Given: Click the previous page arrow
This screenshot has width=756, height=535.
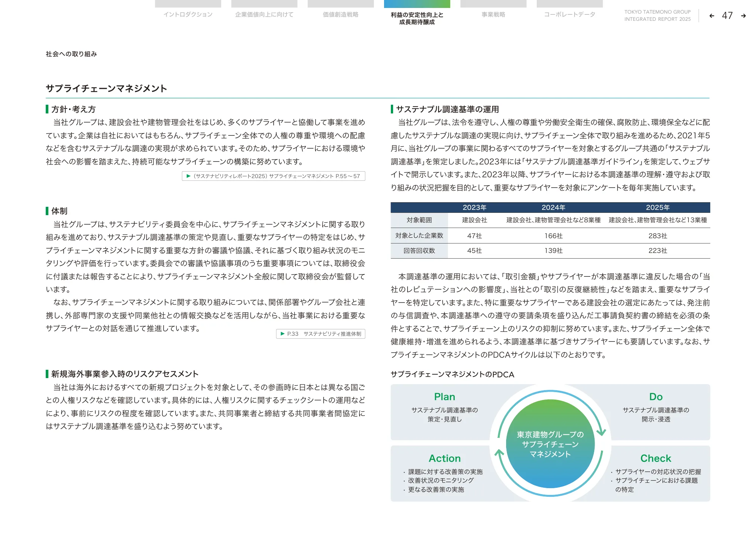Looking at the screenshot, I should 712,16.
